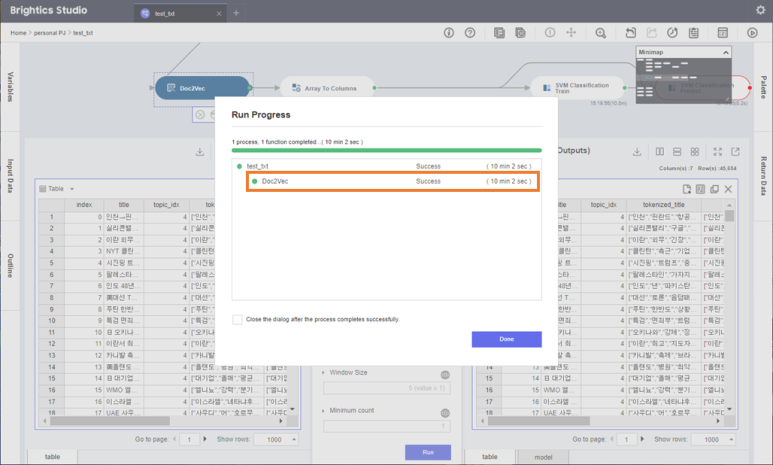Open output panel in new window
Image resolution: width=773 pixels, height=465 pixels.
[x=736, y=152]
